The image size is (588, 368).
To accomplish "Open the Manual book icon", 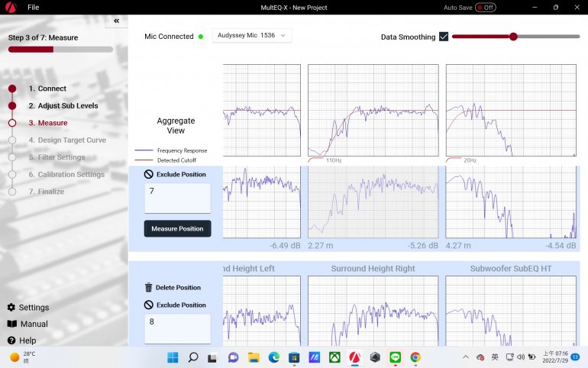I will click(11, 324).
